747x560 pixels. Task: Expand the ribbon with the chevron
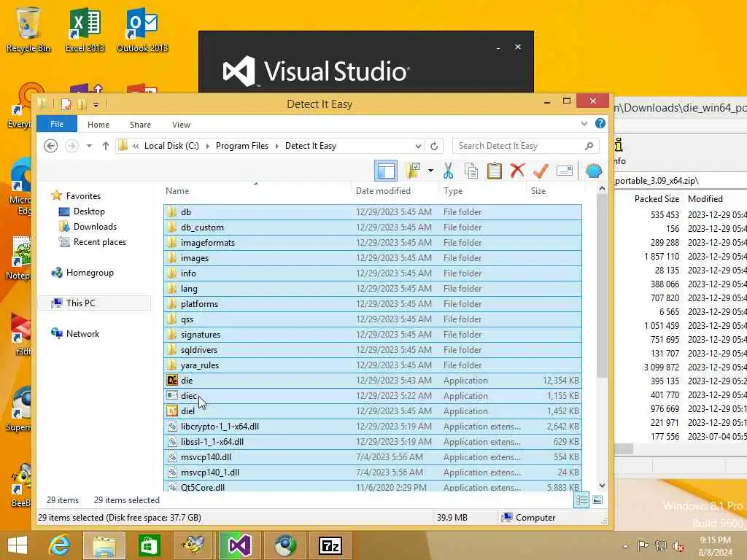[x=584, y=124]
